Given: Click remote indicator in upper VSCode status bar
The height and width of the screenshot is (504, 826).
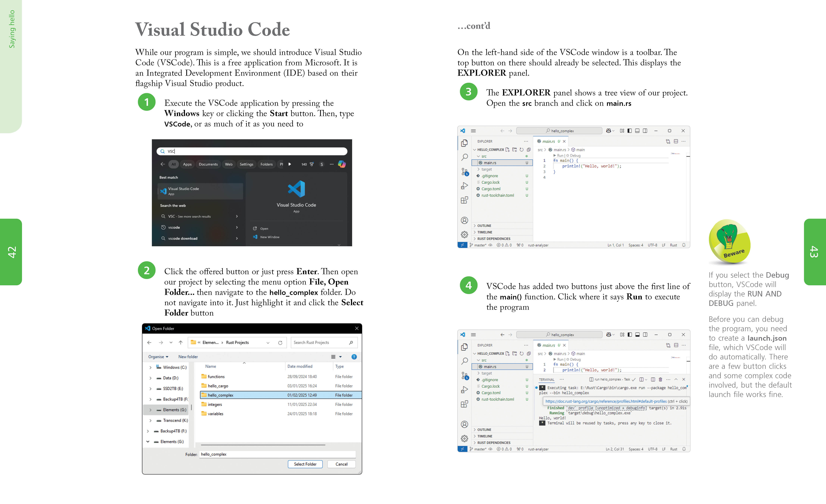Looking at the screenshot, I should click(462, 245).
